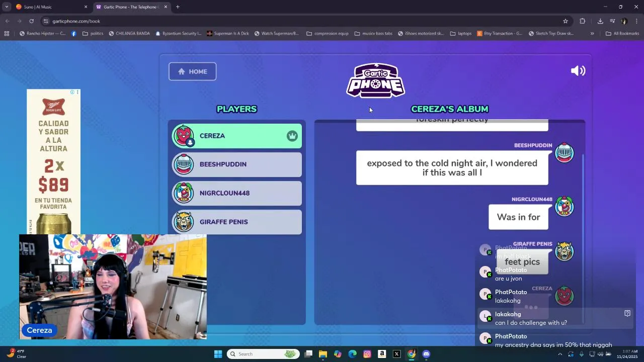Open browser downloads
Screen dimensions: 644x362
pyautogui.click(x=600, y=21)
